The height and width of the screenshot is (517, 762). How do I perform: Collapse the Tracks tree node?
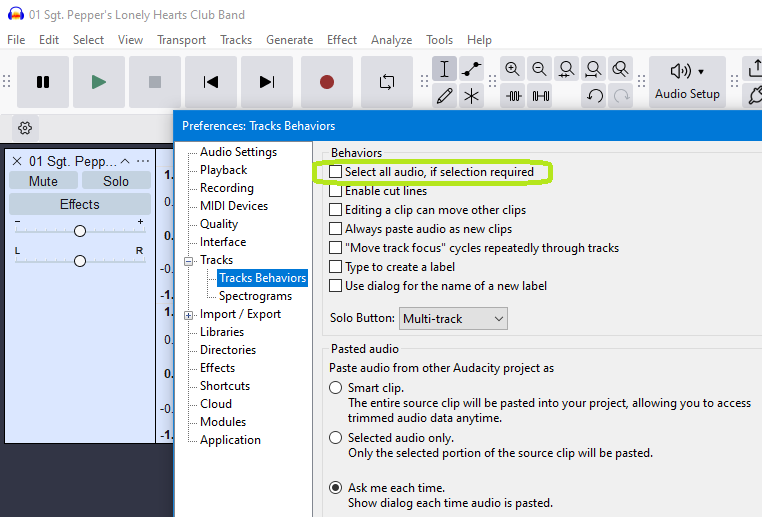pos(189,260)
